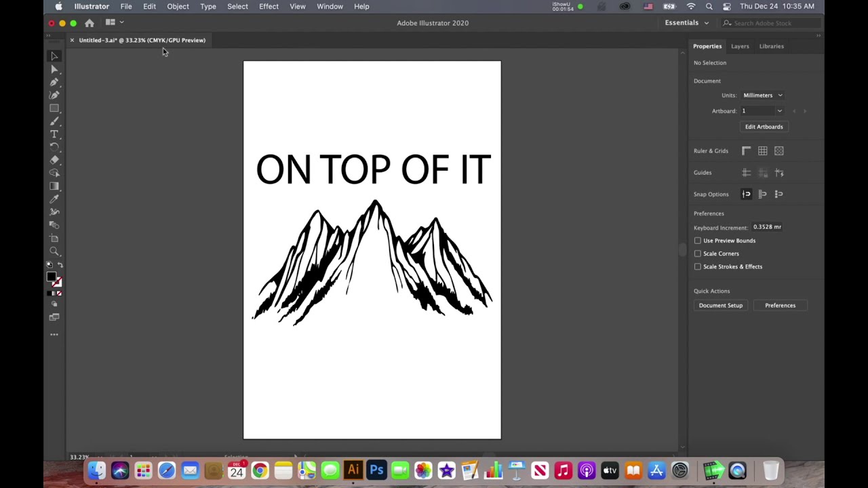
Task: Select the Symbol Sprayer tool
Action: pyautogui.click(x=54, y=212)
